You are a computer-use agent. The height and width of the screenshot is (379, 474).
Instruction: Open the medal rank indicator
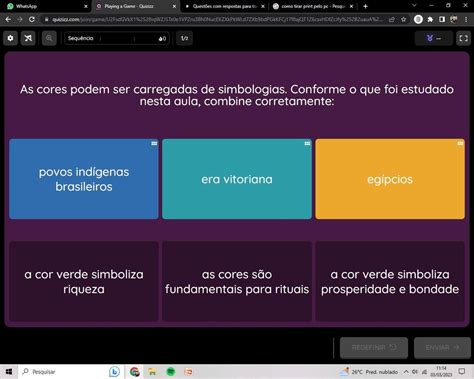[434, 38]
